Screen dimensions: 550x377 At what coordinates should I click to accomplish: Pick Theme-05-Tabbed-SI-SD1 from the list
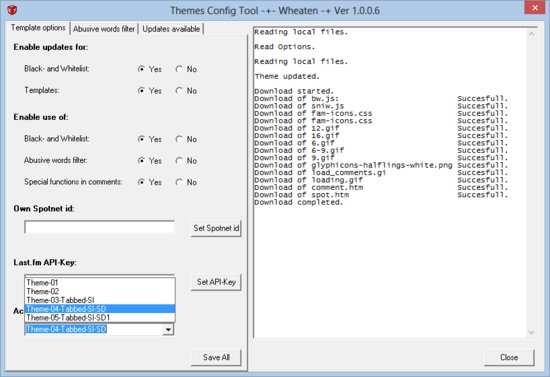click(100, 318)
